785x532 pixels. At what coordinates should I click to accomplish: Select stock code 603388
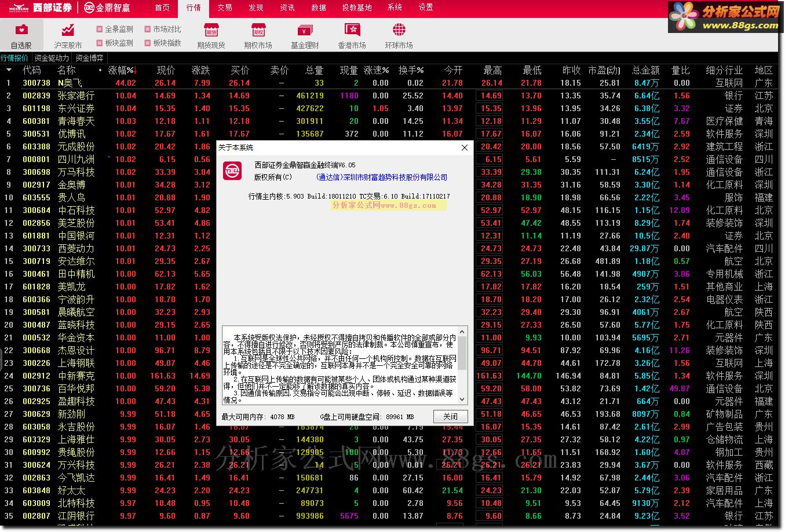[36, 146]
